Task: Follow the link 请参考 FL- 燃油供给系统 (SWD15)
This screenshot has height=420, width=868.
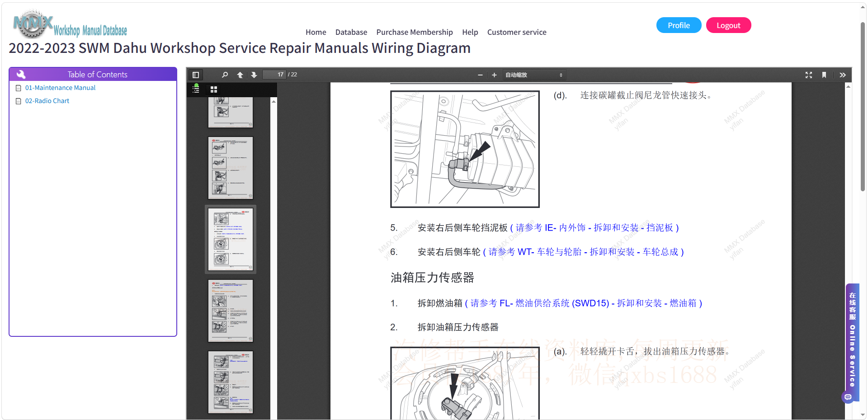Action: click(583, 303)
